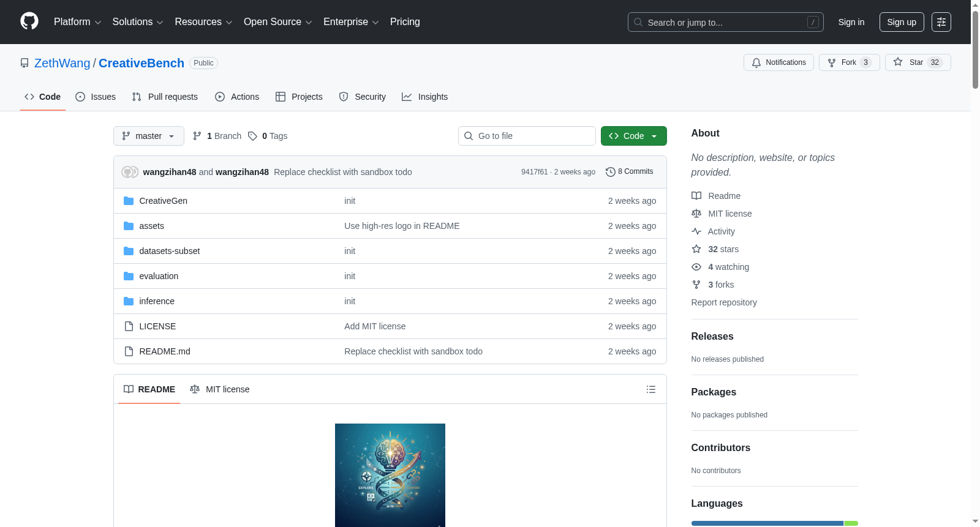
Task: Click the book icon beside Readme
Action: point(696,196)
